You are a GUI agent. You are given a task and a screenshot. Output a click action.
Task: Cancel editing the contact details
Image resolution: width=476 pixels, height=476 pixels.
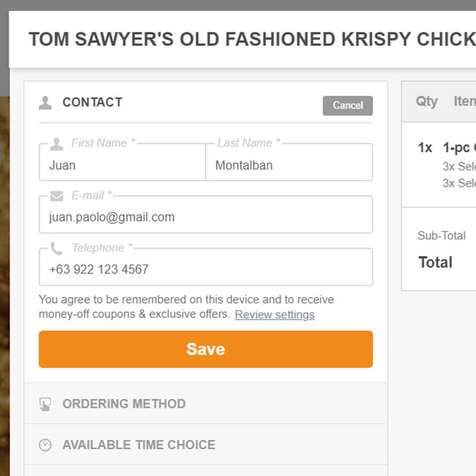347,105
